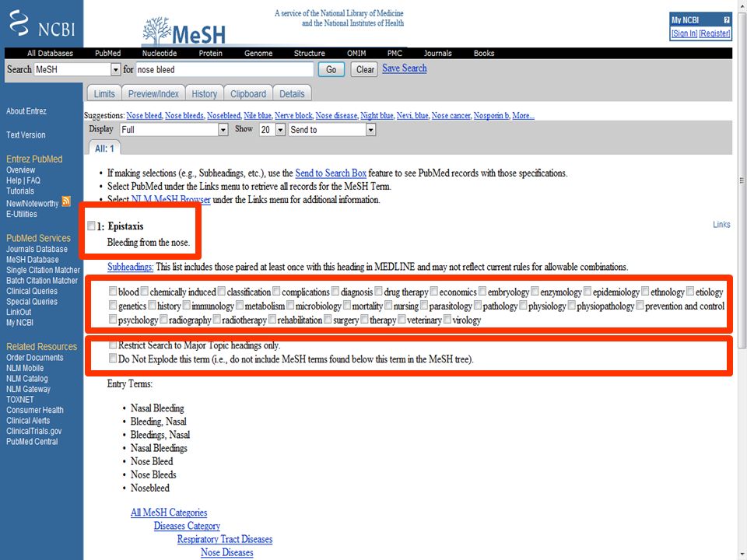Open the RSS feed icon beside New/Noteworthy
This screenshot has height=560, width=747.
pyautogui.click(x=66, y=201)
